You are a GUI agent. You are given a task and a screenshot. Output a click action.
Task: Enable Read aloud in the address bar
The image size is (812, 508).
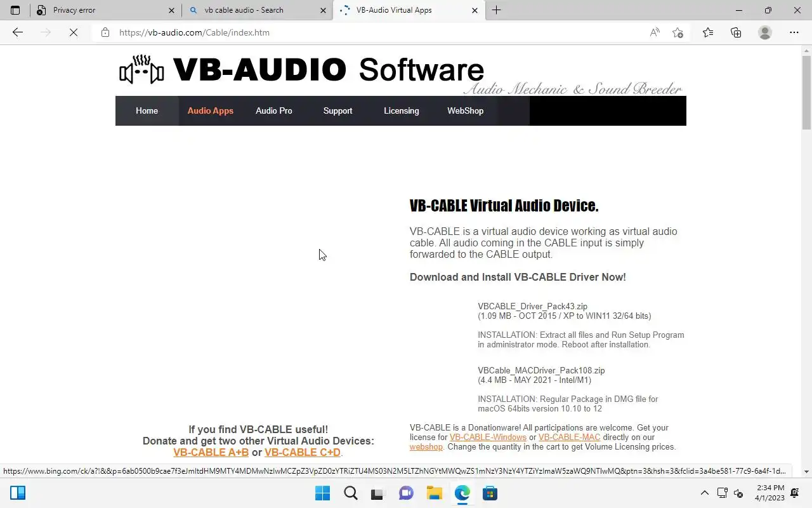(655, 32)
